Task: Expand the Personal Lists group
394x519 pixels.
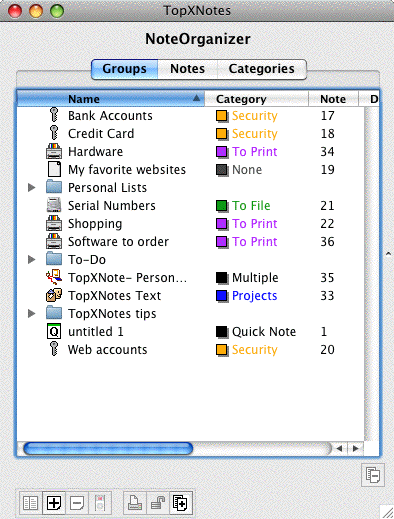Action: [32, 187]
